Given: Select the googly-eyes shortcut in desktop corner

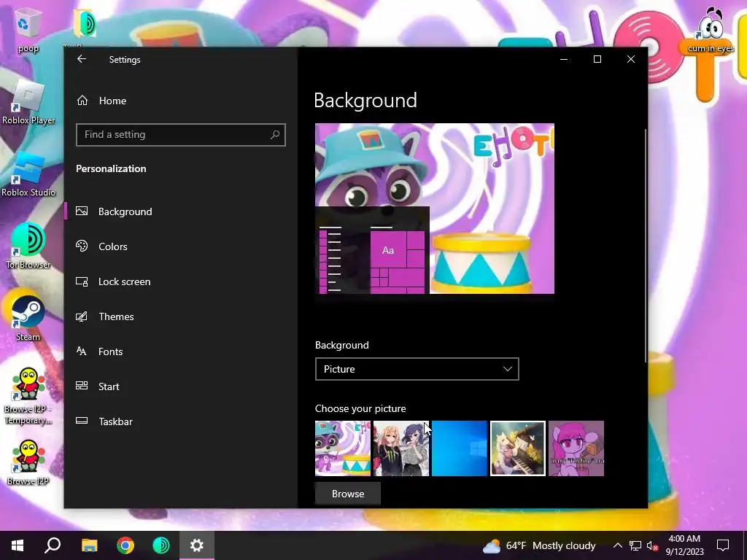Looking at the screenshot, I should [x=711, y=29].
